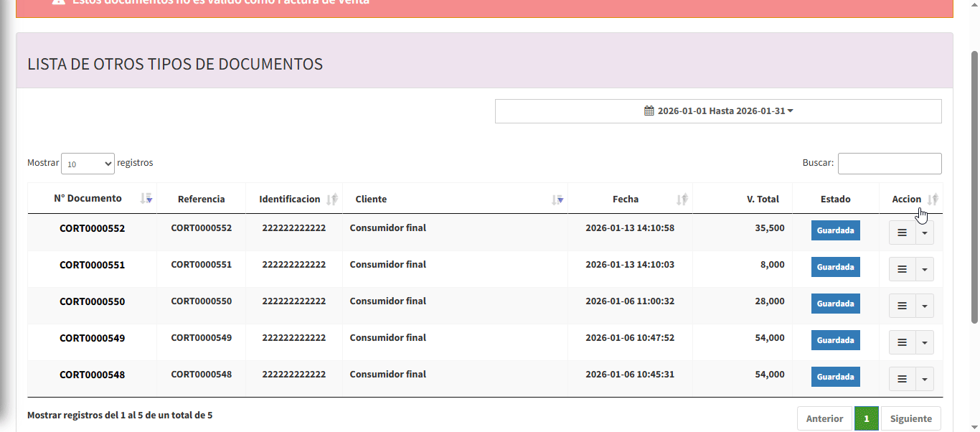Open hamburger action menu for CORT0000552

902,233
